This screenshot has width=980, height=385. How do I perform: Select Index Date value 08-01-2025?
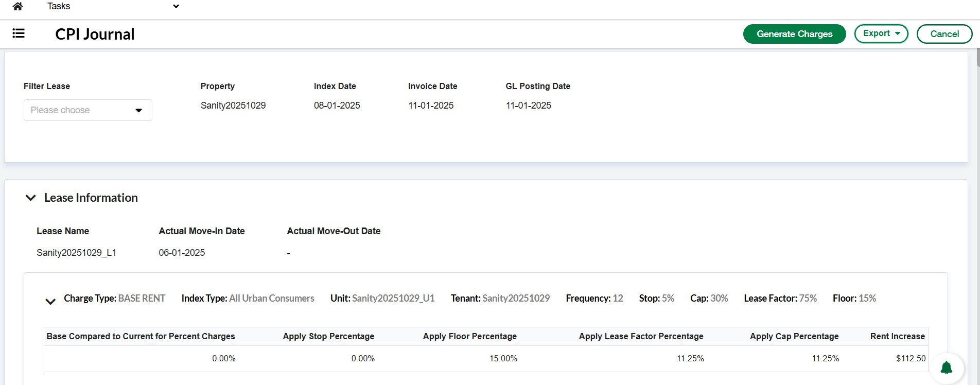[x=337, y=106]
